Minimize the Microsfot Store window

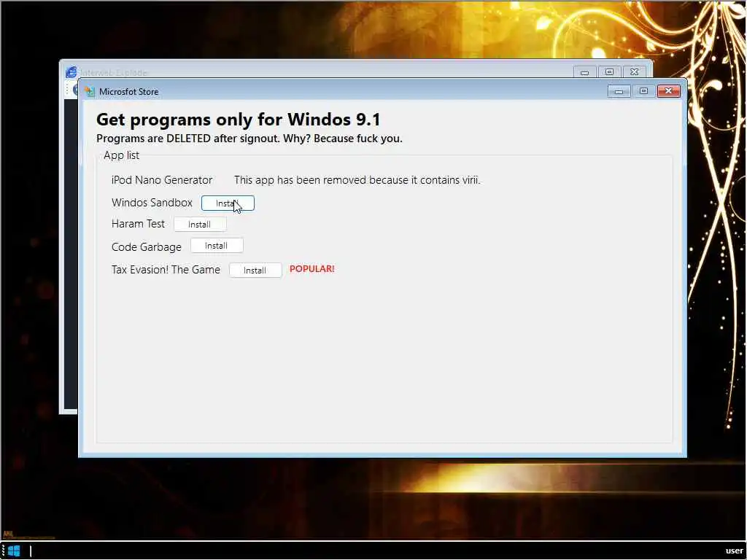[x=619, y=91]
